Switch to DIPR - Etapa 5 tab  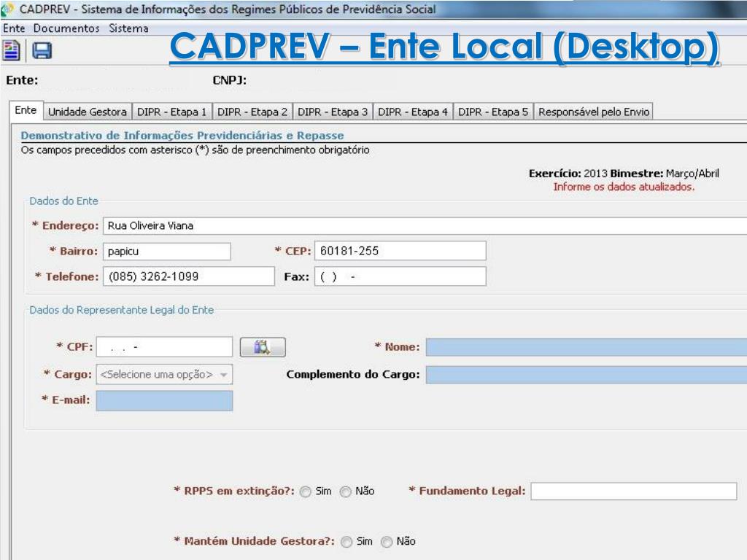tap(493, 112)
